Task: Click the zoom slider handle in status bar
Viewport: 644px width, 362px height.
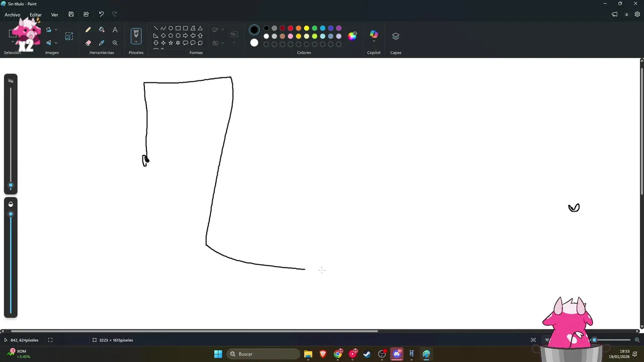Action: 594,340
